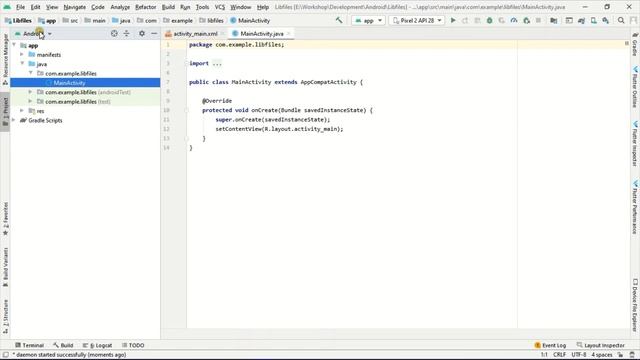Open the Pixel 2 API 28 device dropdown
Image resolution: width=640 pixels, height=360 pixels.
417,20
